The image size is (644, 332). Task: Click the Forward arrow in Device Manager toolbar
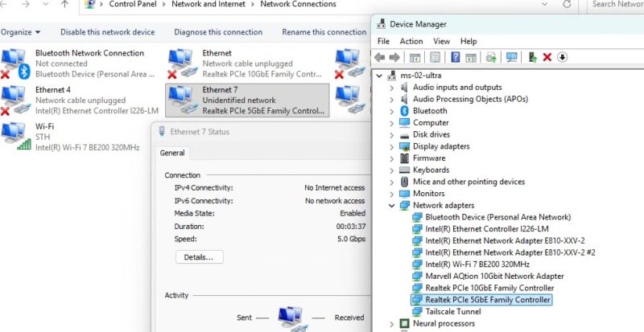click(x=394, y=57)
